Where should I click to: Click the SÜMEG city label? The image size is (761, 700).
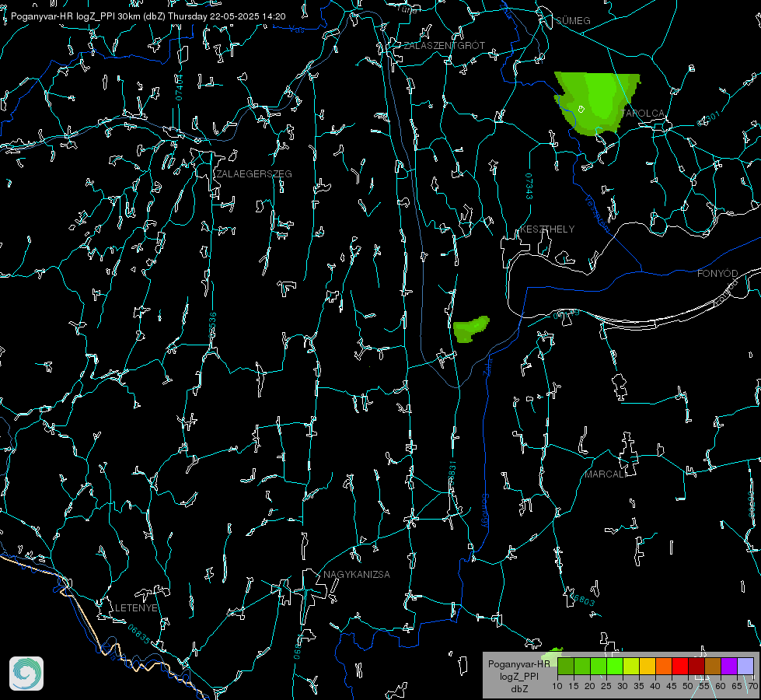click(x=573, y=20)
